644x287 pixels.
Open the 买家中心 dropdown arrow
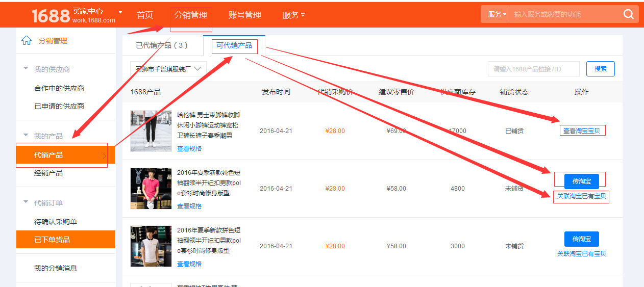[120, 12]
